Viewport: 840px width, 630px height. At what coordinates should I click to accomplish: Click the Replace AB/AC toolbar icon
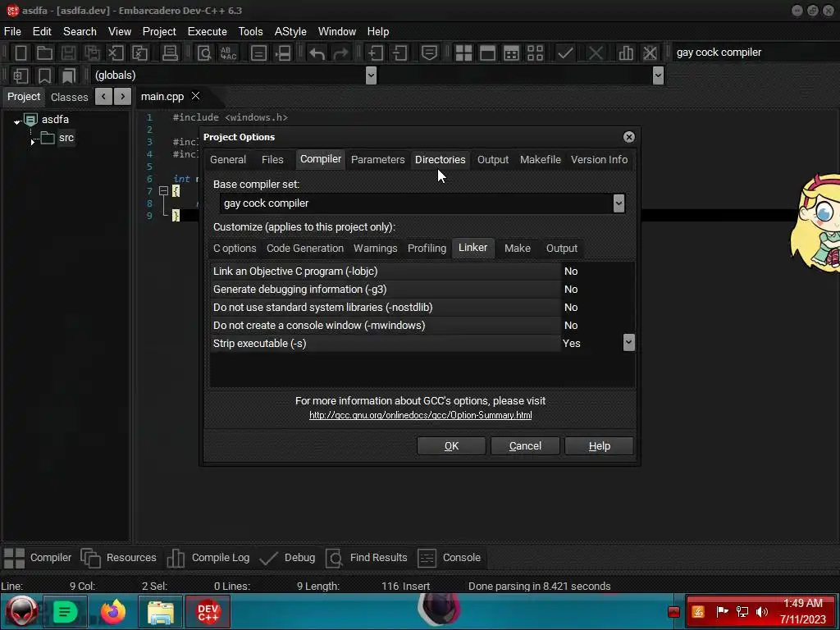[x=228, y=53]
